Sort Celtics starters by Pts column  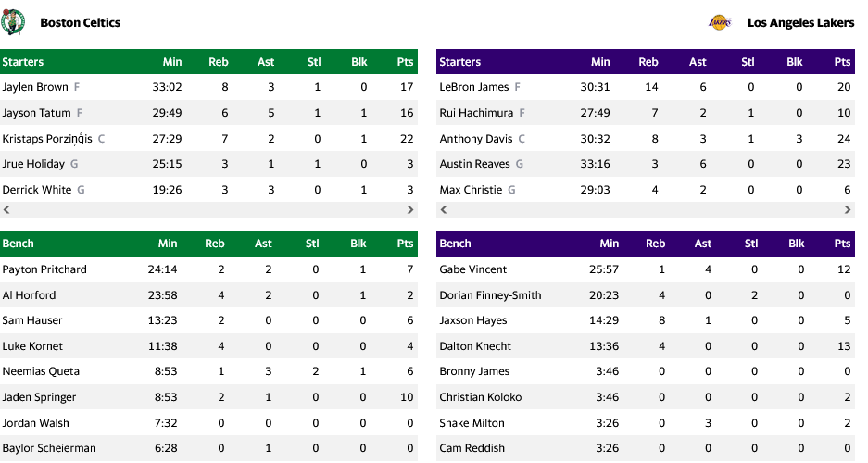[405, 62]
